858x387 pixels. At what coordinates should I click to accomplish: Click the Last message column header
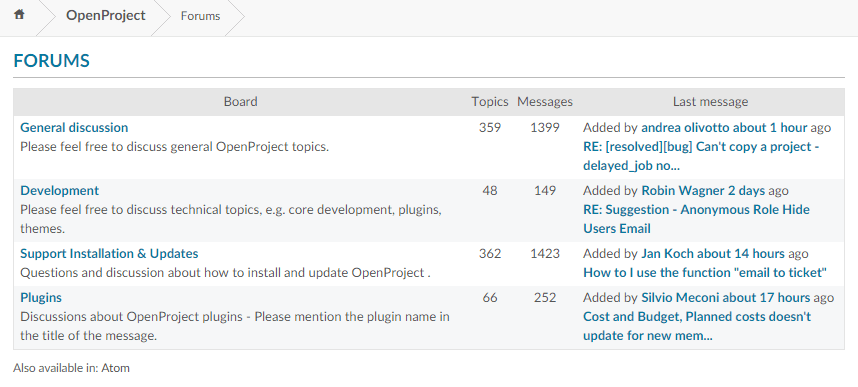(x=710, y=102)
